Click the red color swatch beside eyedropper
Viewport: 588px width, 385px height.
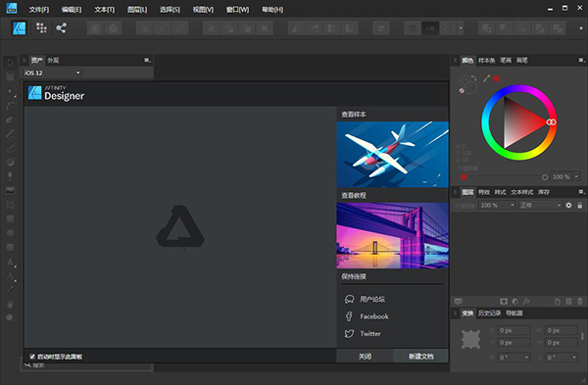497,78
